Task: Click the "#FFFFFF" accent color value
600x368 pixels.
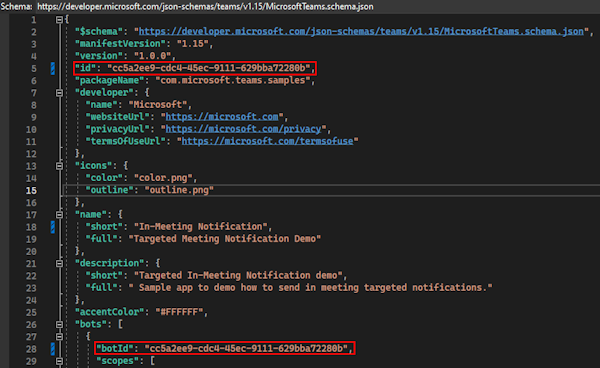Action: pos(179,312)
